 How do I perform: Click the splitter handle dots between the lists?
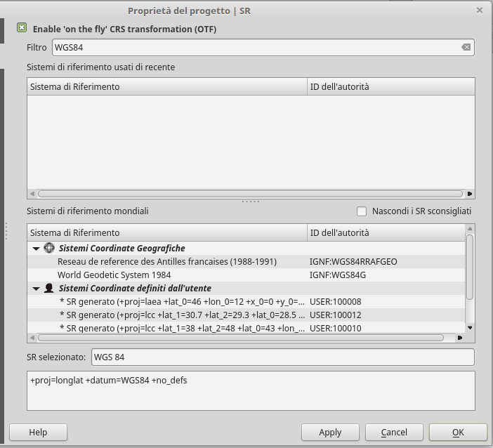[251, 202]
